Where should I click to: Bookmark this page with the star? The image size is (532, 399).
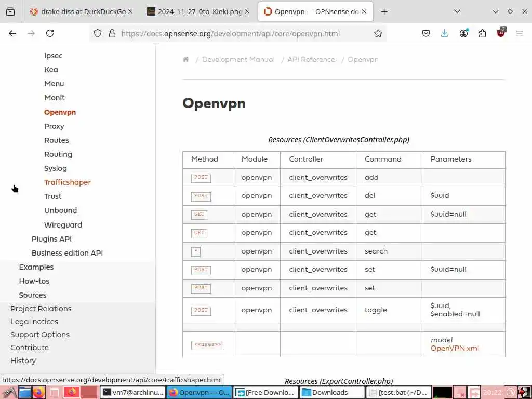[378, 33]
